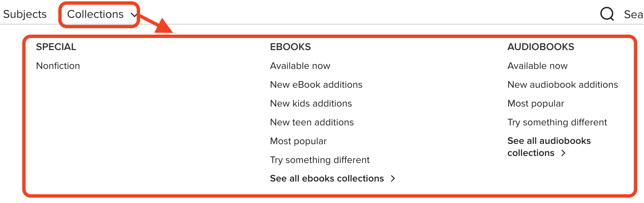Select Most popular under Audiobooks
Viewport: 644px width, 203px height.
tap(536, 104)
